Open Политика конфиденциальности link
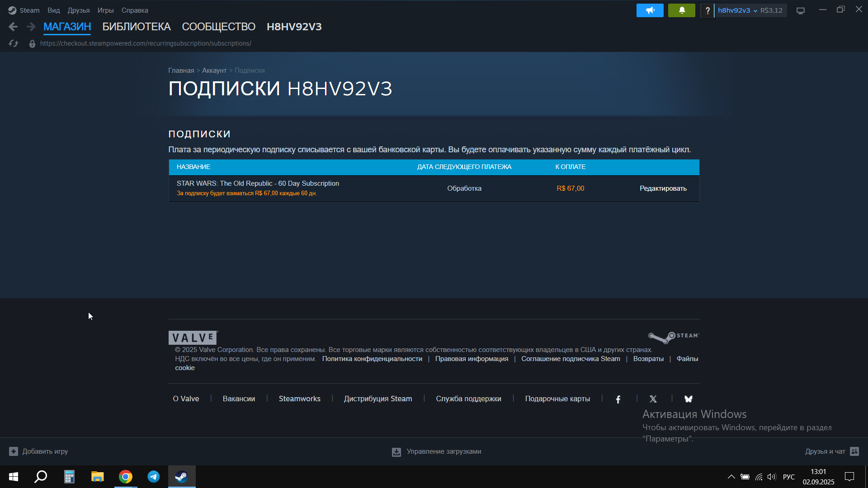This screenshot has width=868, height=488. pyautogui.click(x=372, y=359)
